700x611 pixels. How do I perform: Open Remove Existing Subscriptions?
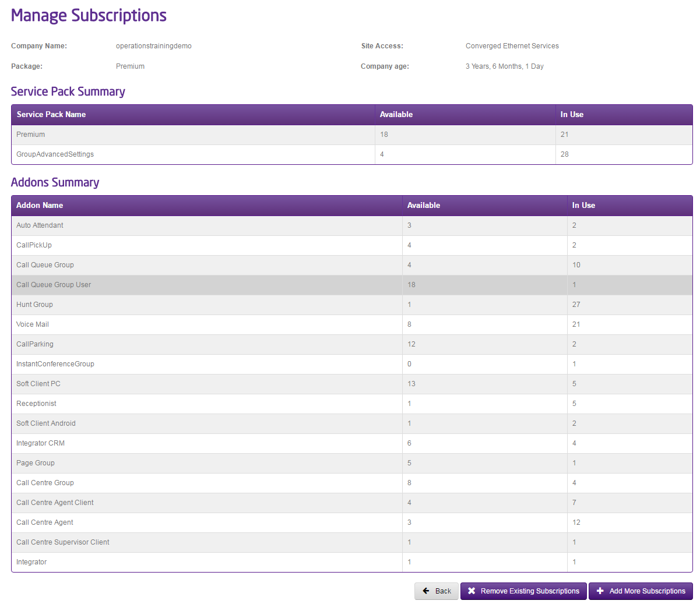523,591
